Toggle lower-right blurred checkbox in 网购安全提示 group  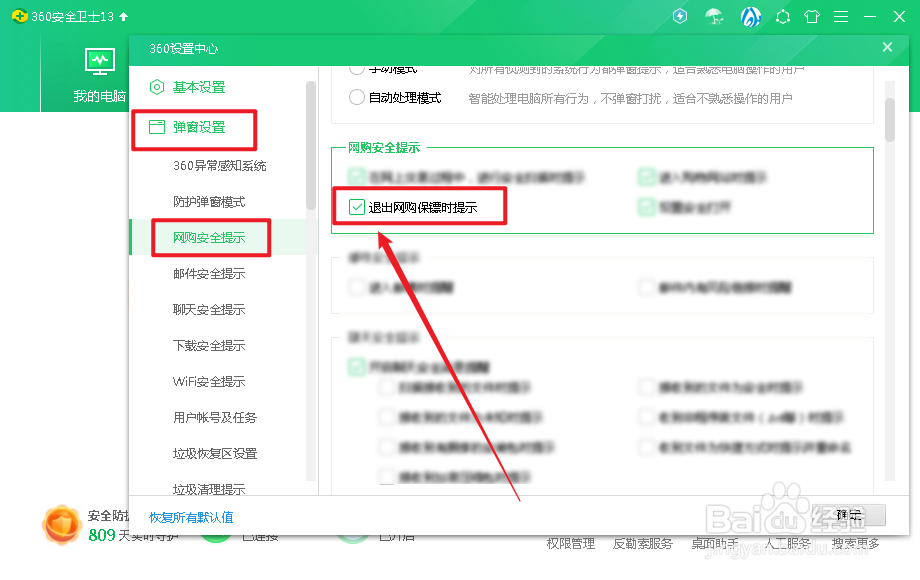647,207
